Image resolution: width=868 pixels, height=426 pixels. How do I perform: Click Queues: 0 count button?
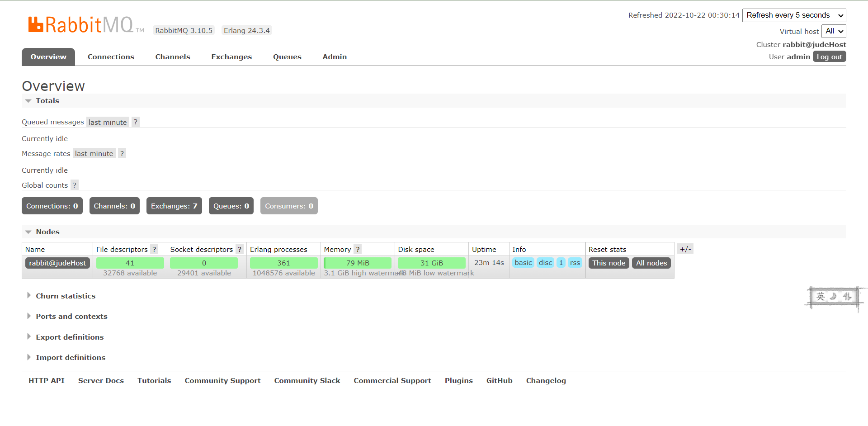(231, 206)
